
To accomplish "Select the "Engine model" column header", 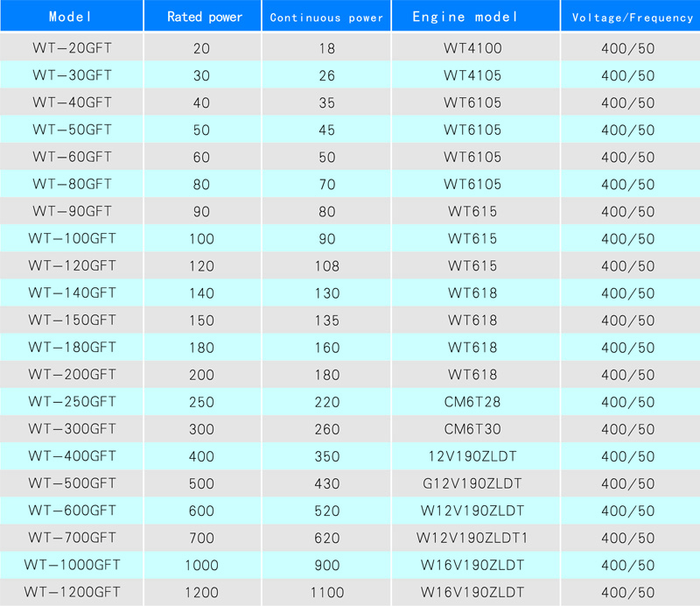I will coord(476,16).
